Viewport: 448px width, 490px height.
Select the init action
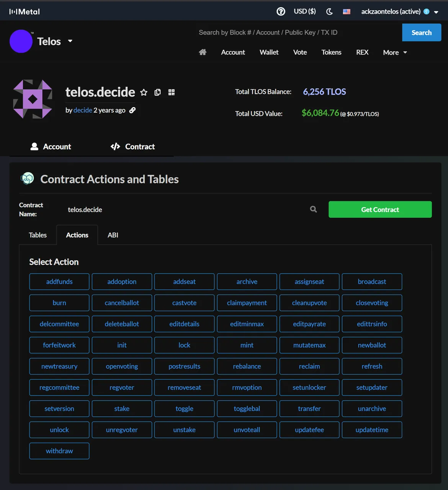[x=122, y=345]
